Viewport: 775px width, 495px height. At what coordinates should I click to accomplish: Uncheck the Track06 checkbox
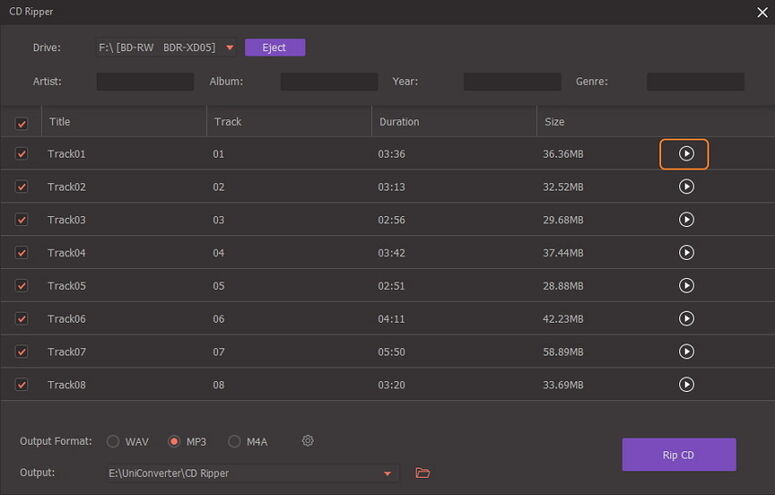21,318
